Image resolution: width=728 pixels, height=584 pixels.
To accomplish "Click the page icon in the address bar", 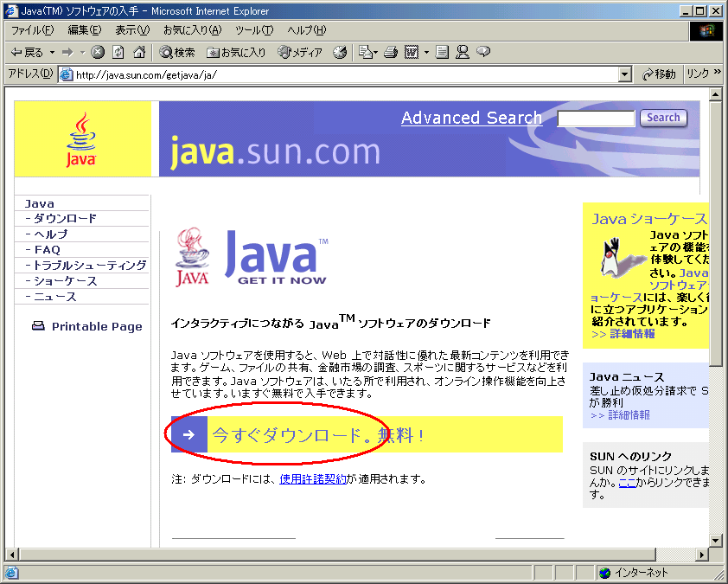I will pos(67,74).
